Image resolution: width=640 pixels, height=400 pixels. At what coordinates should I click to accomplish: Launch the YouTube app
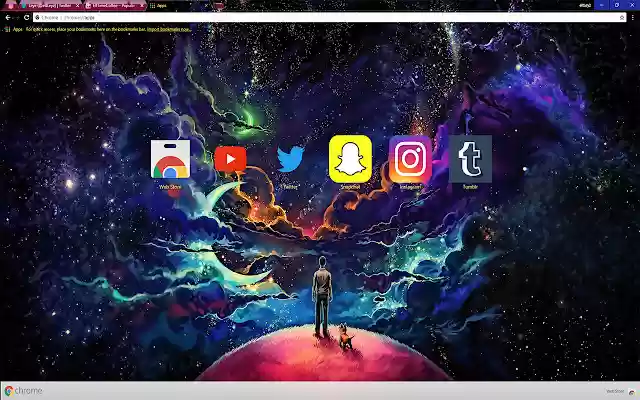230,159
